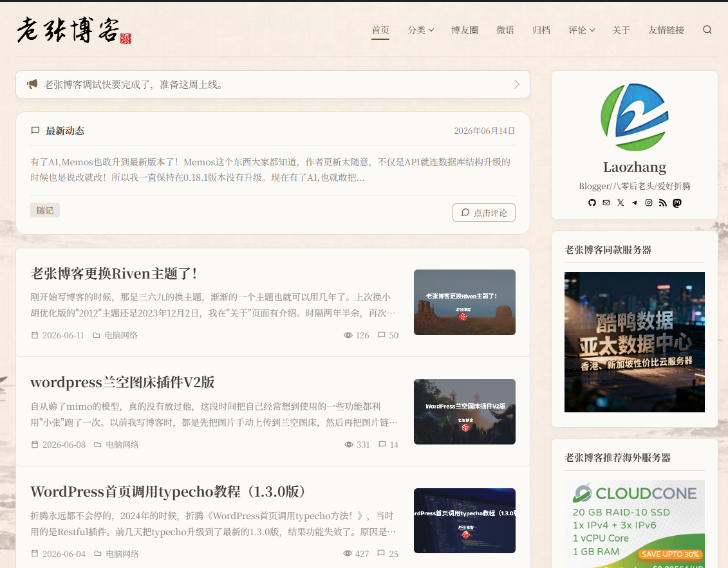Screen dimensions: 728x568
Task: Open post 老张博客更换Riven主题了！
Action: [x=114, y=273]
